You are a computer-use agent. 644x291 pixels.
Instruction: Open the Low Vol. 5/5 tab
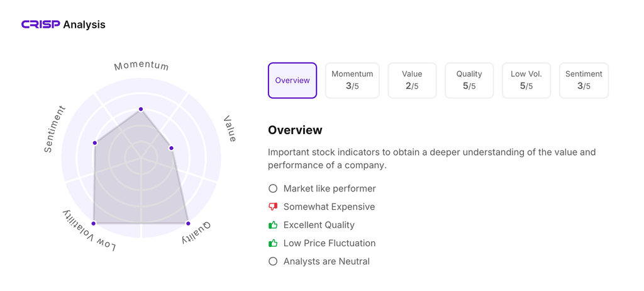tap(526, 80)
